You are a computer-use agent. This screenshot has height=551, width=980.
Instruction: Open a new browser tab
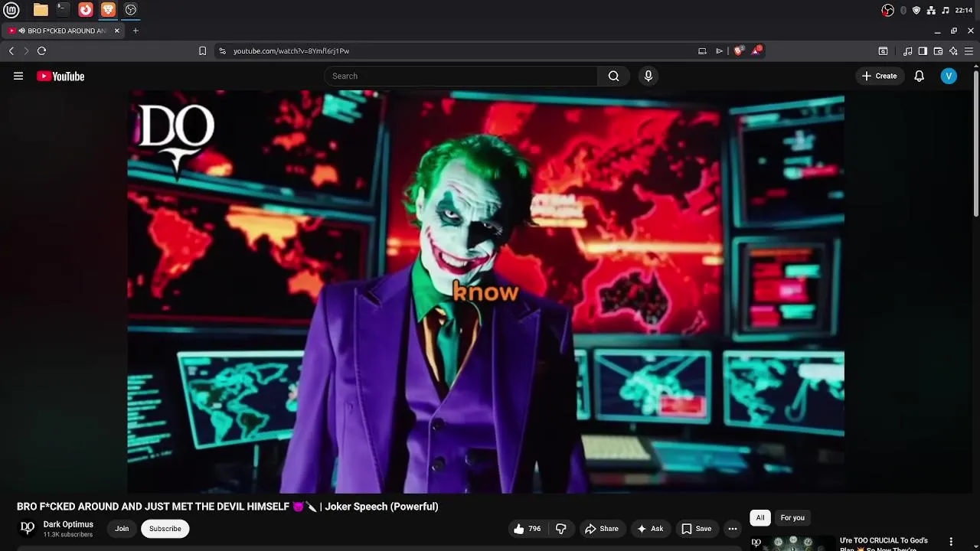pyautogui.click(x=136, y=31)
